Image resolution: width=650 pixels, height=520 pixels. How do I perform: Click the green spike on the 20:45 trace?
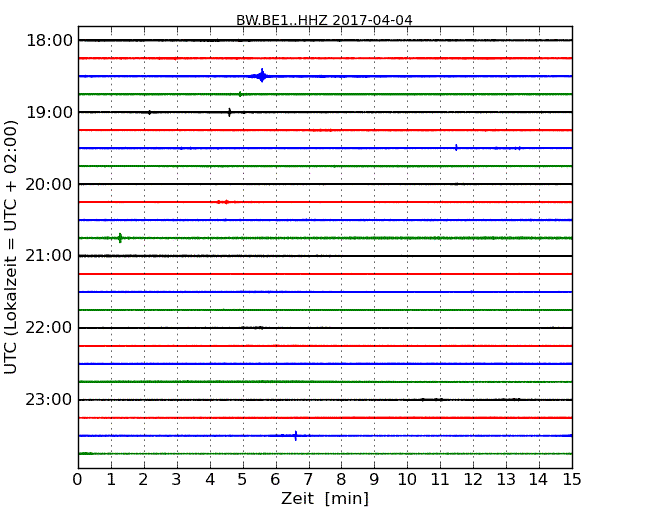120,238
